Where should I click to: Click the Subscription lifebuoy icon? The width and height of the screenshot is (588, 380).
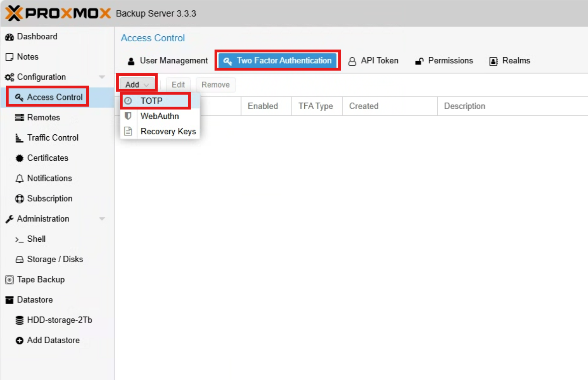click(x=19, y=198)
